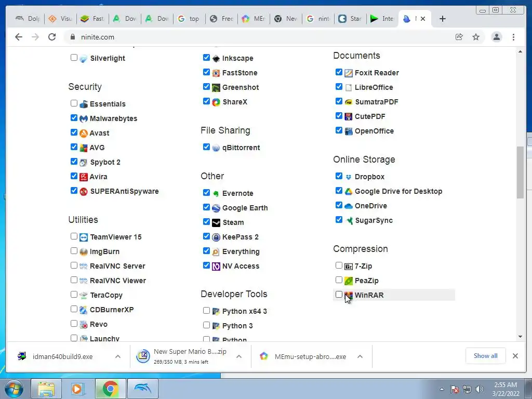
Task: Click the Inkscape icon
Action: 216,58
